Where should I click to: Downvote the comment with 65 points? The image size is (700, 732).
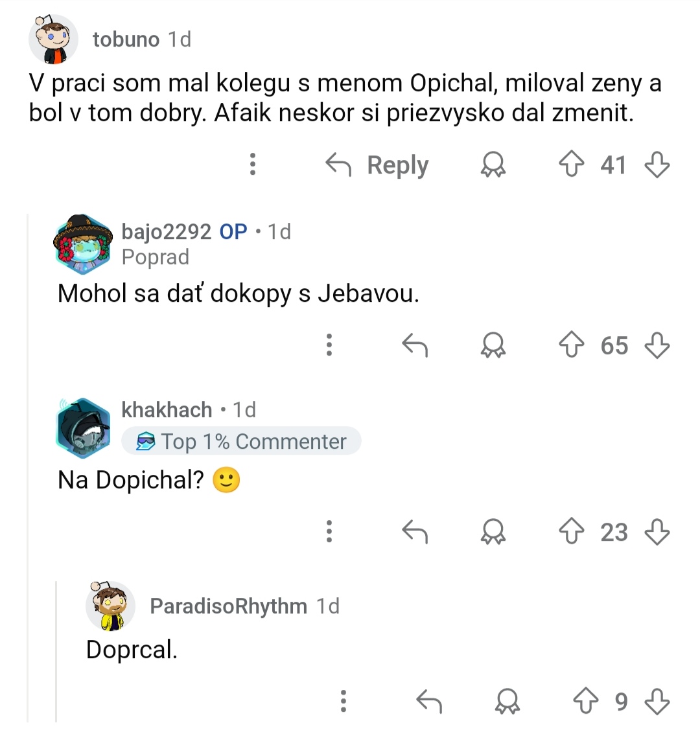point(657,345)
